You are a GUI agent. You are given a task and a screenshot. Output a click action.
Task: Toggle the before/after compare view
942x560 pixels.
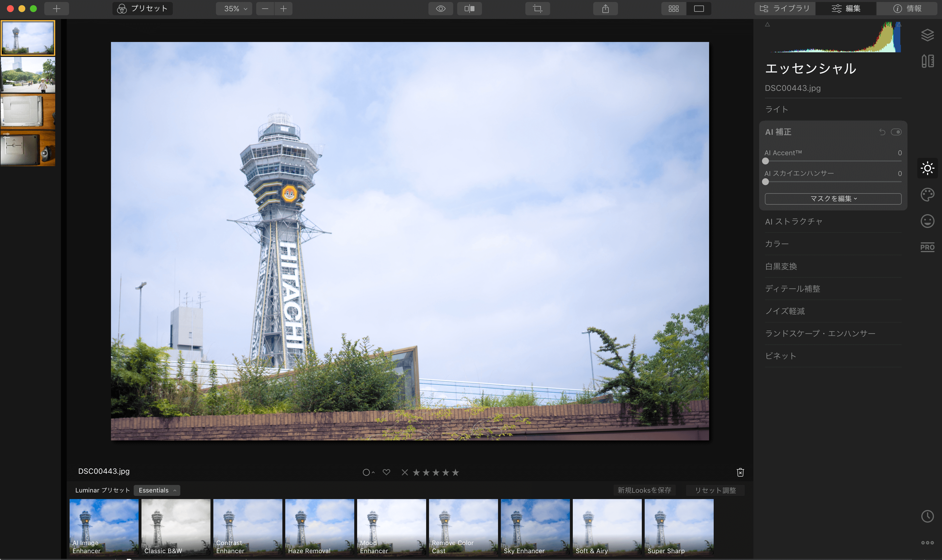click(469, 8)
